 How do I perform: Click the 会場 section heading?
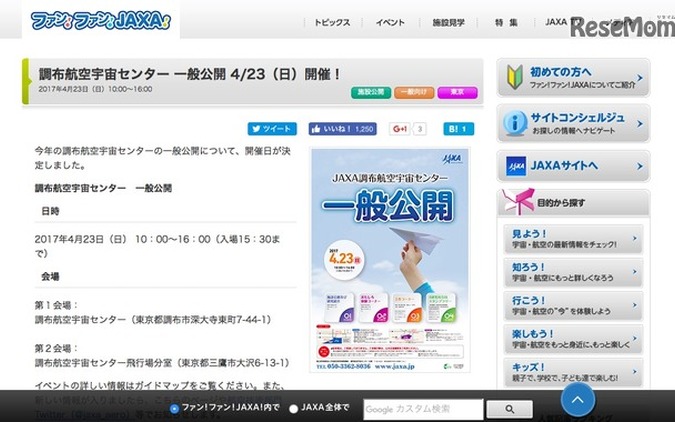pyautogui.click(x=50, y=276)
